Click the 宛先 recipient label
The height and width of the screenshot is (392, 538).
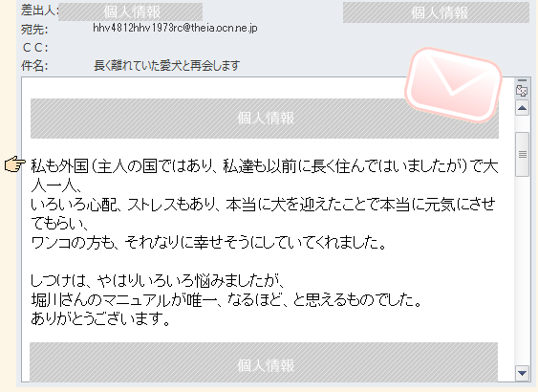coord(34,30)
